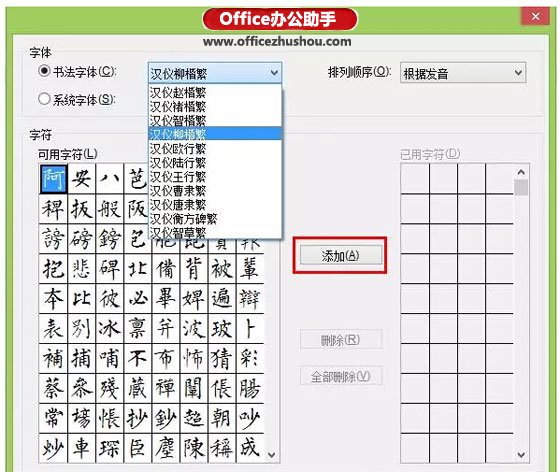Screen dimensions: 560x472
Task: Choose 汉仪陆行繁 from the font list
Action: (x=215, y=162)
